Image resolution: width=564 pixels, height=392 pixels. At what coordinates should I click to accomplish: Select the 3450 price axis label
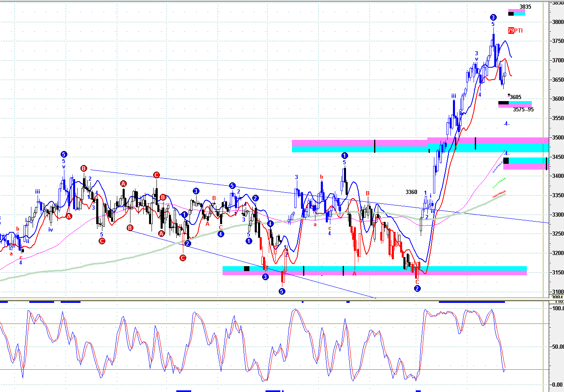(557, 157)
